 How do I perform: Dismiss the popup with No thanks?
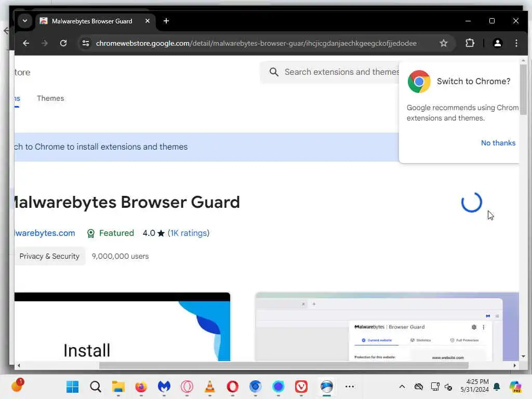[x=498, y=143]
